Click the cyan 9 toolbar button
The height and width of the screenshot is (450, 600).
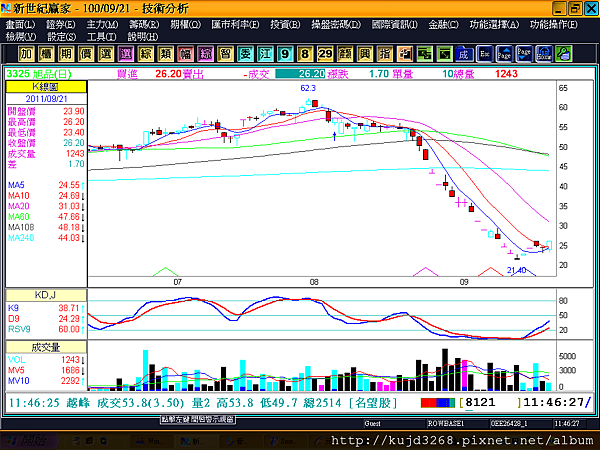(x=285, y=54)
